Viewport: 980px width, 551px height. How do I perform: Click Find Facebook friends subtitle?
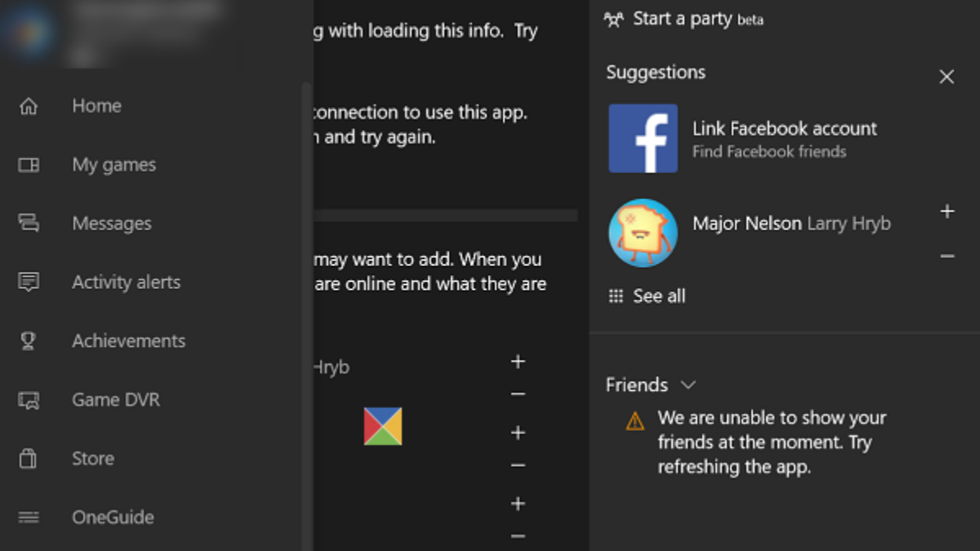[x=769, y=151]
